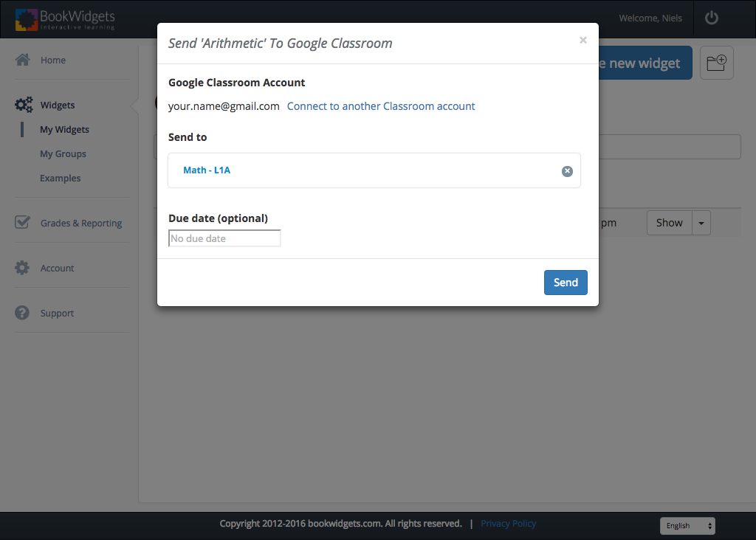Open My Groups from the sidebar
Screen dimensions: 756x540
click(62, 153)
